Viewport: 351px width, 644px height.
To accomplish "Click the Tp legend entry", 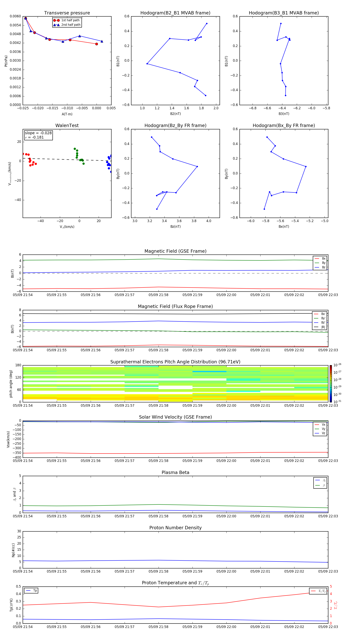I will click(x=31, y=591).
